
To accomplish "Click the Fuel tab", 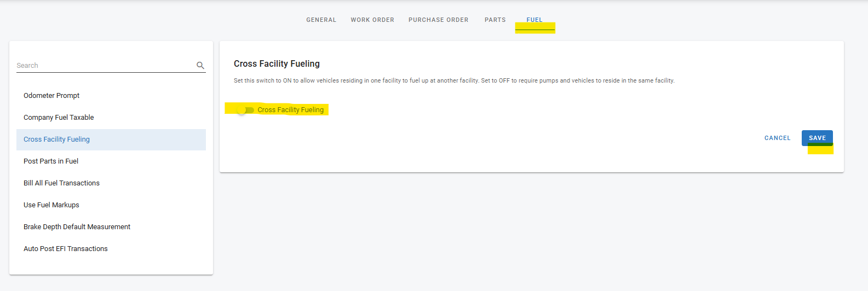I will click(534, 20).
